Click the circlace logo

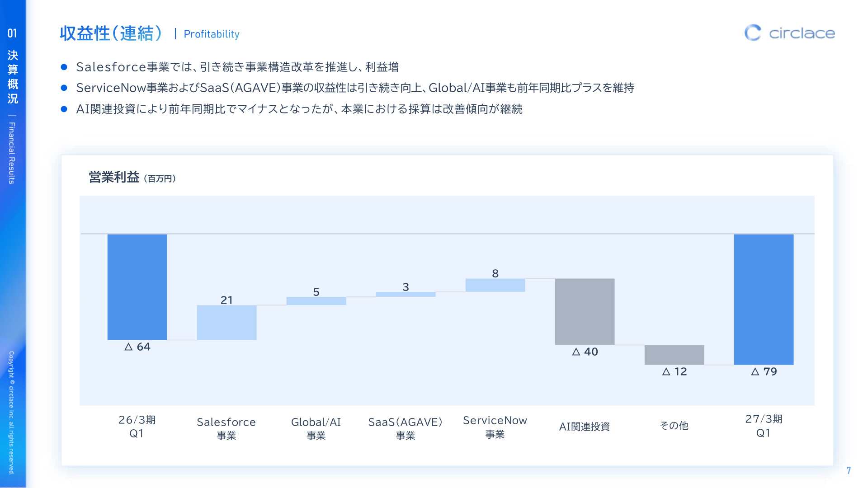(789, 33)
